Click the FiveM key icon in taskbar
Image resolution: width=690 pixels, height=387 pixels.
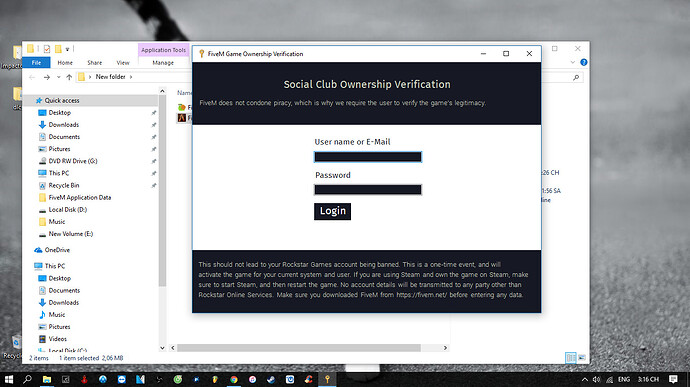point(327,379)
